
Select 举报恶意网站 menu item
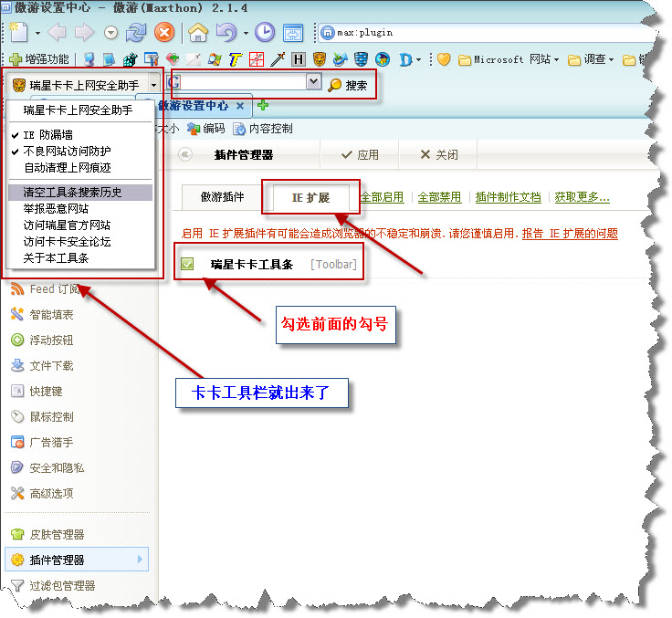coord(80,209)
